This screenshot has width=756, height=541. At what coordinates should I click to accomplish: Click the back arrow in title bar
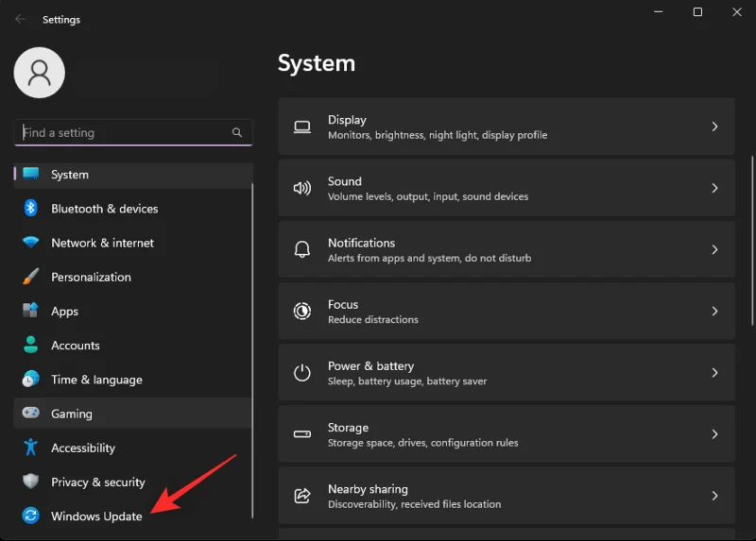coord(20,19)
